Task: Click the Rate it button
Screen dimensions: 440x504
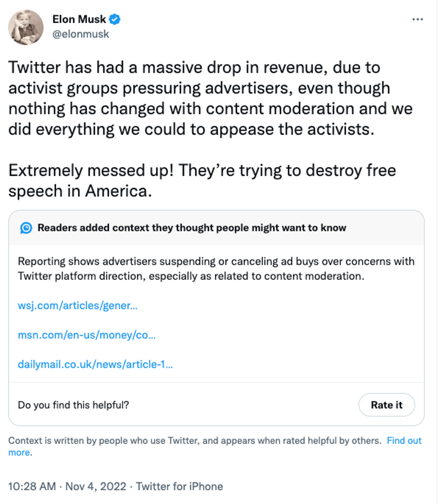Action: click(387, 405)
